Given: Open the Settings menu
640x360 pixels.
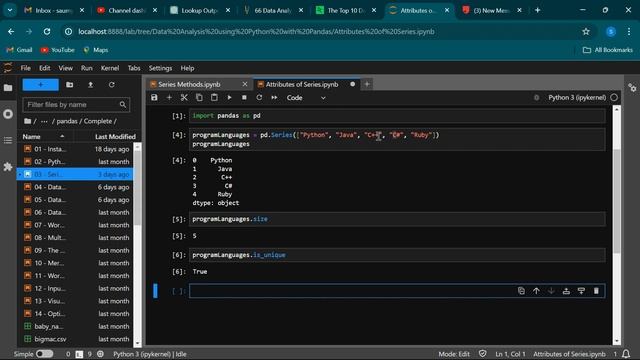Looking at the screenshot, I should (160, 68).
